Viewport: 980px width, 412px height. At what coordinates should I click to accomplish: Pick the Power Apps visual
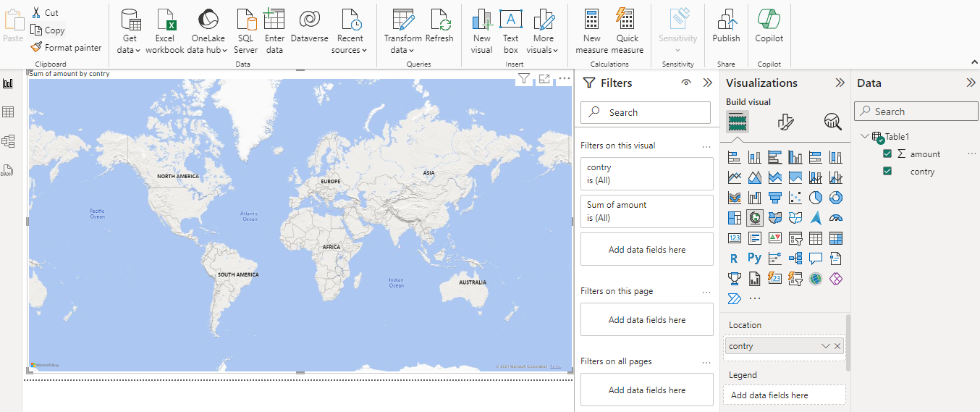click(x=836, y=279)
